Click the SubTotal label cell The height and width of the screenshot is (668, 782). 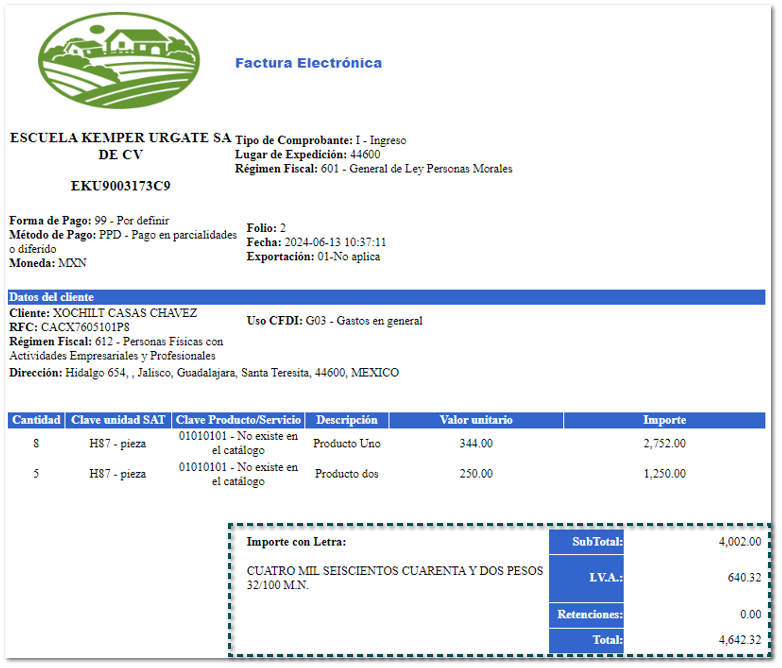[x=586, y=542]
